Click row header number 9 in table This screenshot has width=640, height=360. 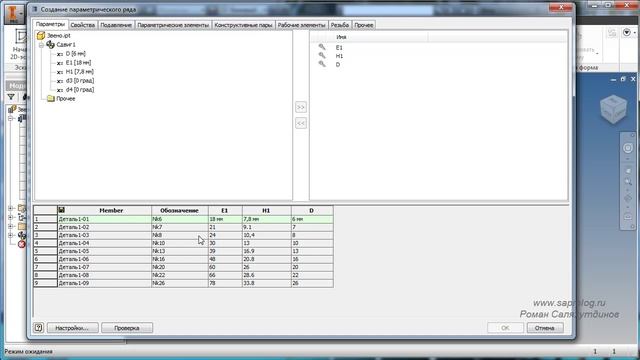pyautogui.click(x=45, y=283)
